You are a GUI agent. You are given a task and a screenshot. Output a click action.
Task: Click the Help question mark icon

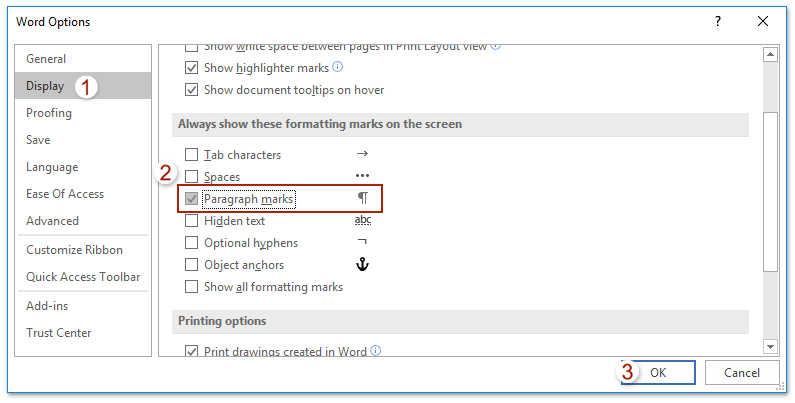pyautogui.click(x=718, y=21)
